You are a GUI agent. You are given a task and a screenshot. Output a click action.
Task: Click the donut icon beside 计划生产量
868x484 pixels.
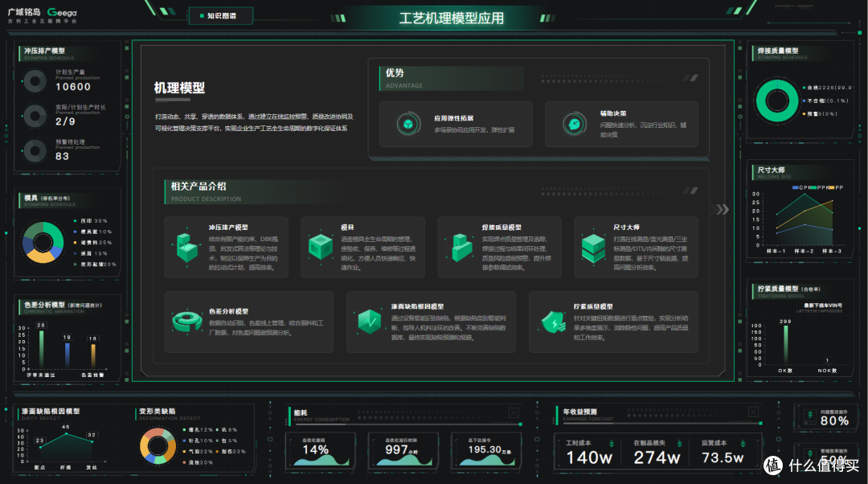coord(35,81)
